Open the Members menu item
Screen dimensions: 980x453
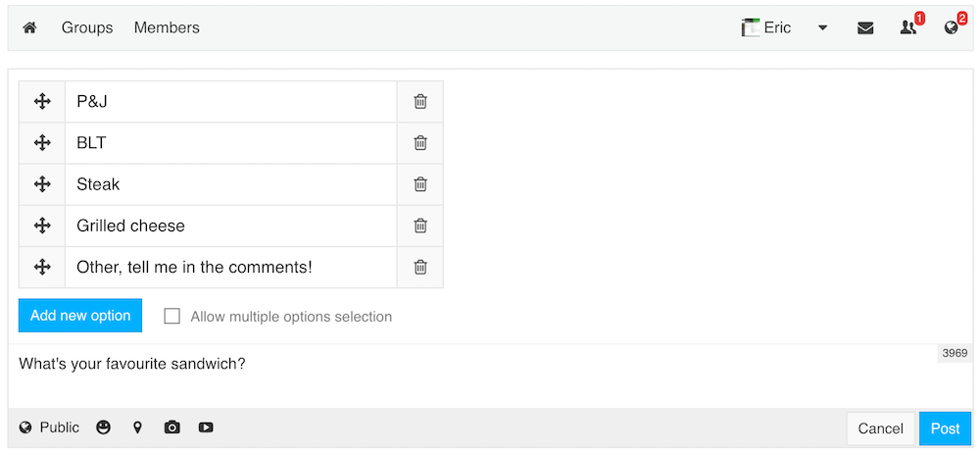click(167, 28)
